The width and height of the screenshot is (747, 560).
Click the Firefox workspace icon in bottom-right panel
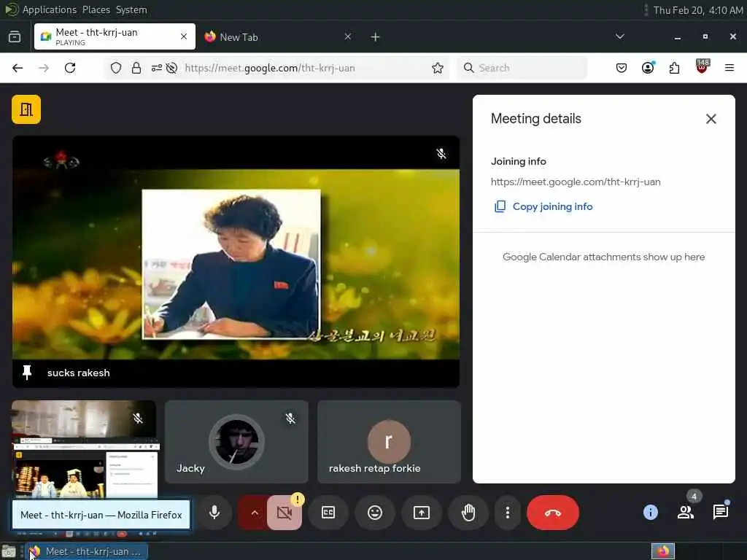(663, 551)
